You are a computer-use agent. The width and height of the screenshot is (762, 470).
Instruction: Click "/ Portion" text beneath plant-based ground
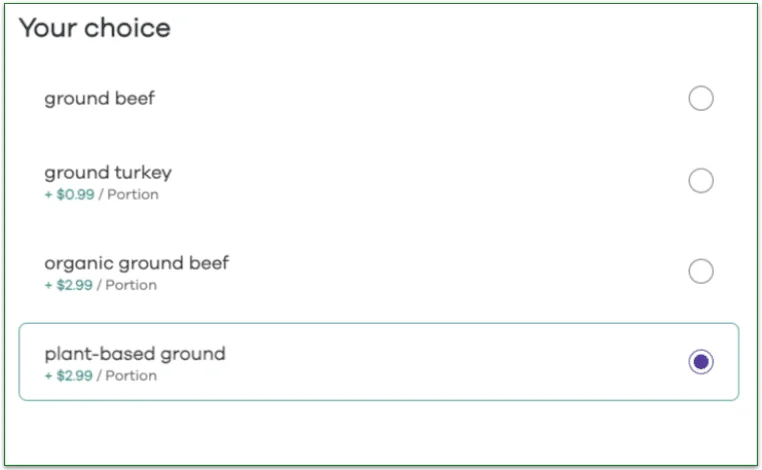128,376
